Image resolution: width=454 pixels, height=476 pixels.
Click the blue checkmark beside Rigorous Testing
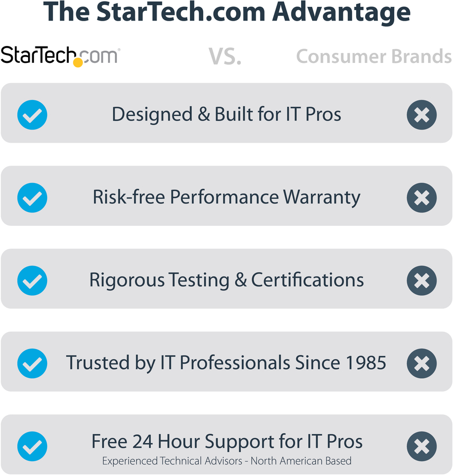(32, 280)
